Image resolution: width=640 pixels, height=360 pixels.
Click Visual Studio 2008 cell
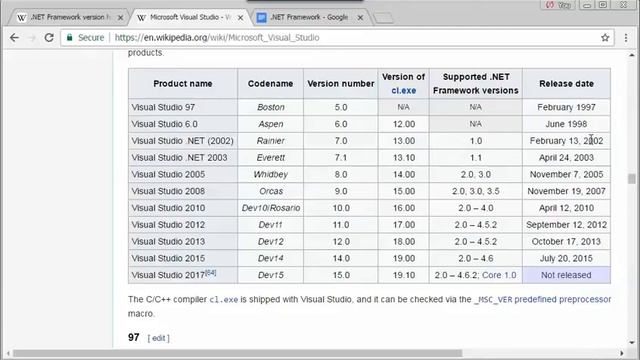(x=183, y=191)
